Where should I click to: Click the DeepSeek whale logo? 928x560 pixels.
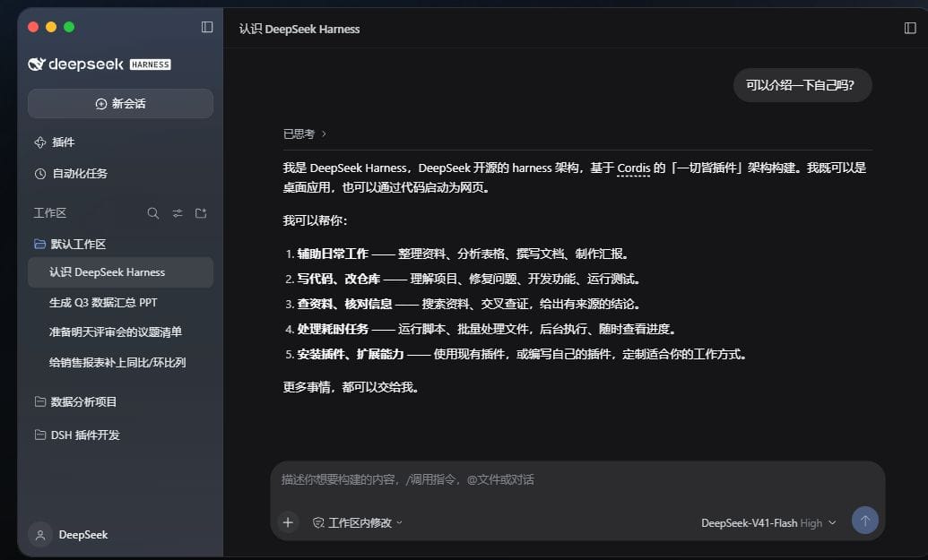click(37, 64)
